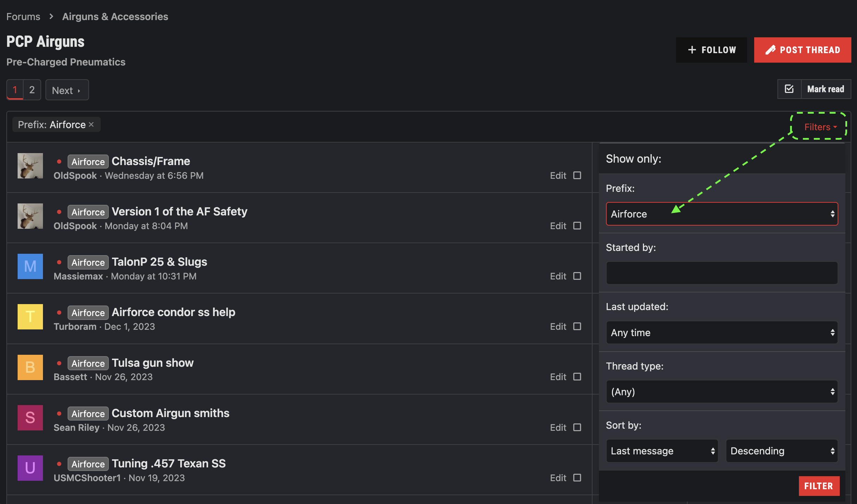The width and height of the screenshot is (857, 504).
Task: Click the mark read checkmark icon
Action: (x=789, y=89)
